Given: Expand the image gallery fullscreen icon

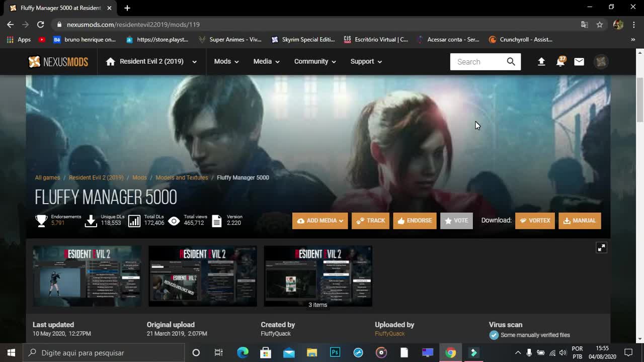Looking at the screenshot, I should (x=601, y=248).
